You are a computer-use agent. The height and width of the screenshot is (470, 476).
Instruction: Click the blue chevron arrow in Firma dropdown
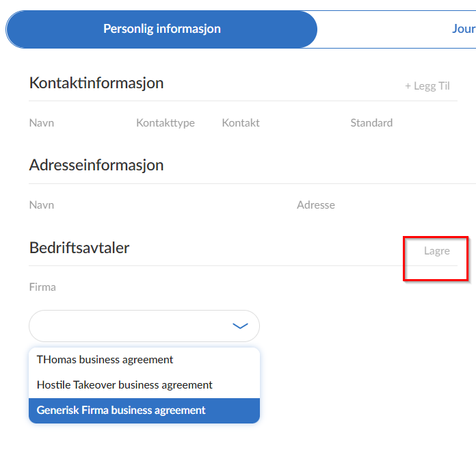(x=240, y=326)
